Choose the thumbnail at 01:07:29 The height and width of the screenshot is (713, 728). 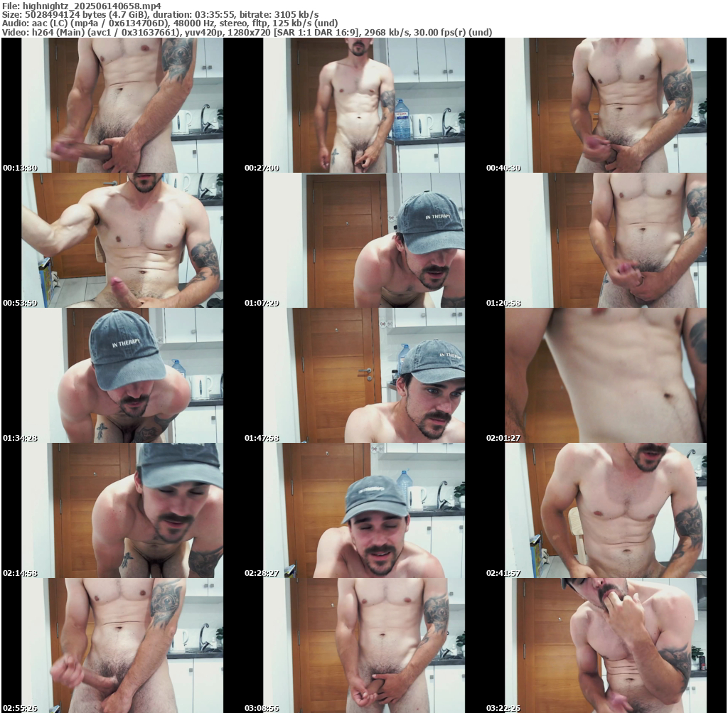click(363, 240)
